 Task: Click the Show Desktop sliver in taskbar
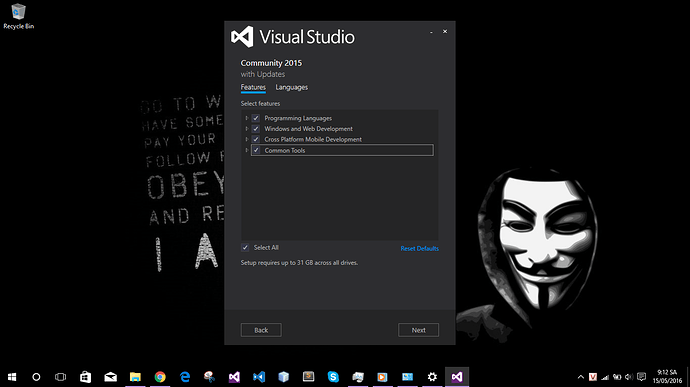pyautogui.click(x=688, y=377)
